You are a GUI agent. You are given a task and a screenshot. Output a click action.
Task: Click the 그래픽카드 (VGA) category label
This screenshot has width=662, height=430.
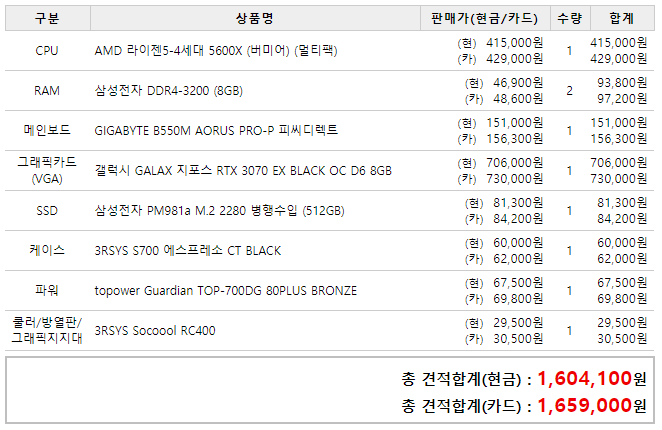47,170
